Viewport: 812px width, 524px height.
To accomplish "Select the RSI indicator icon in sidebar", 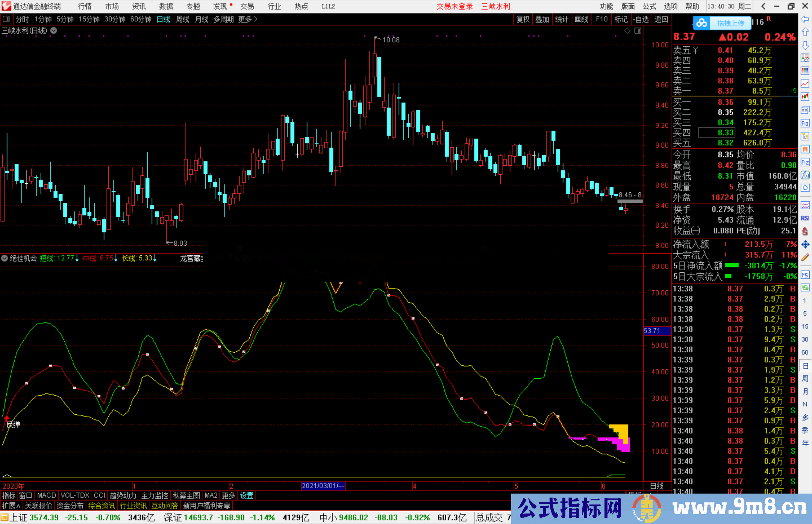I will (805, 218).
